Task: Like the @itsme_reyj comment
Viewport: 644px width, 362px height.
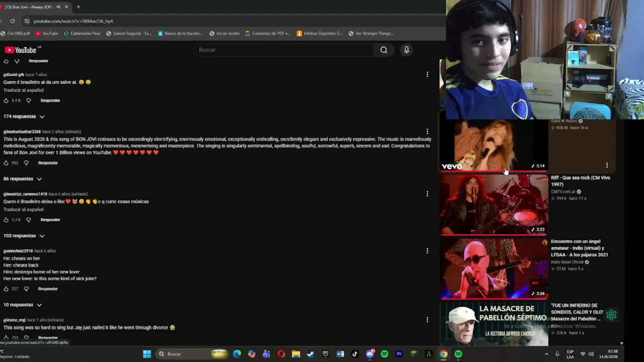Action: (6, 337)
